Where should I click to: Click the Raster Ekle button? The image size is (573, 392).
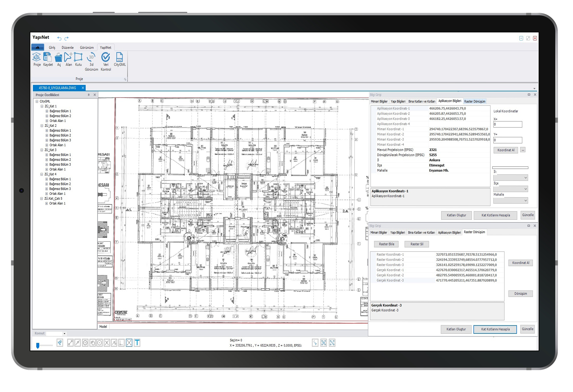386,244
